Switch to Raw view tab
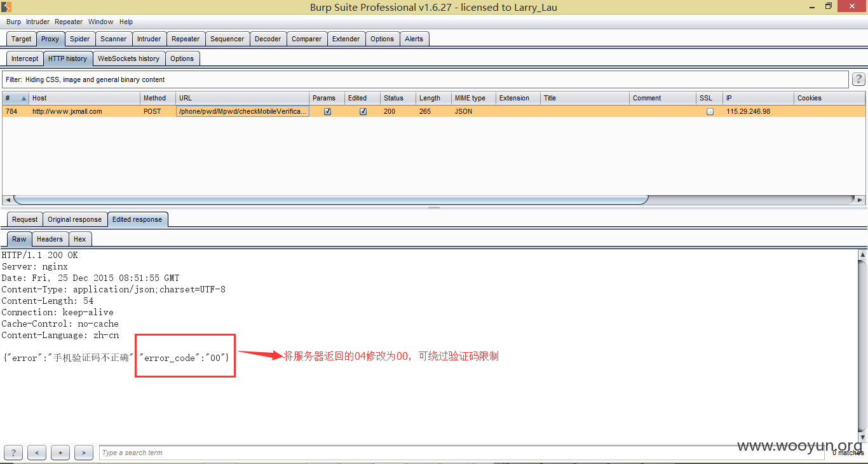 click(x=19, y=239)
